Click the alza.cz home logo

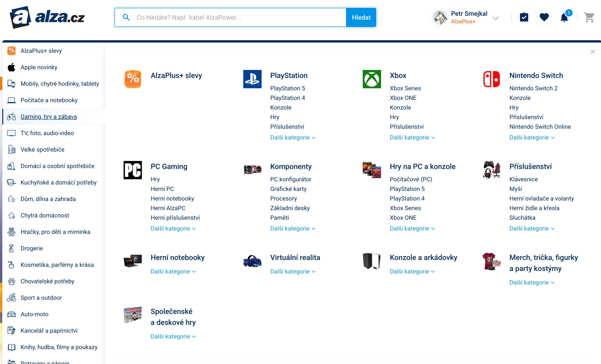[47, 17]
